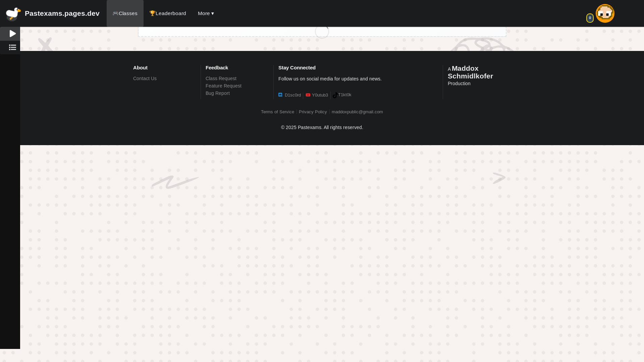Image resolution: width=644 pixels, height=362 pixels.
Task: Open Terms of Service
Action: coord(277,112)
